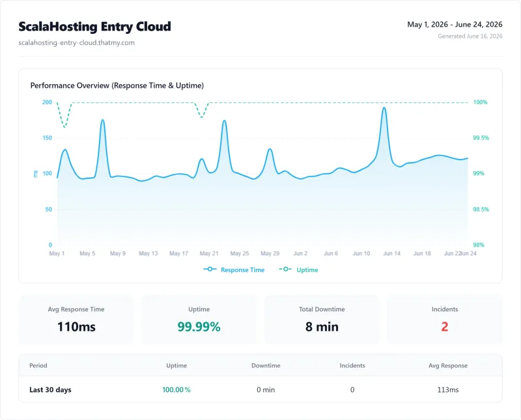Image resolution: width=521 pixels, height=420 pixels.
Task: Select the Last 30 days row
Action: (260, 389)
